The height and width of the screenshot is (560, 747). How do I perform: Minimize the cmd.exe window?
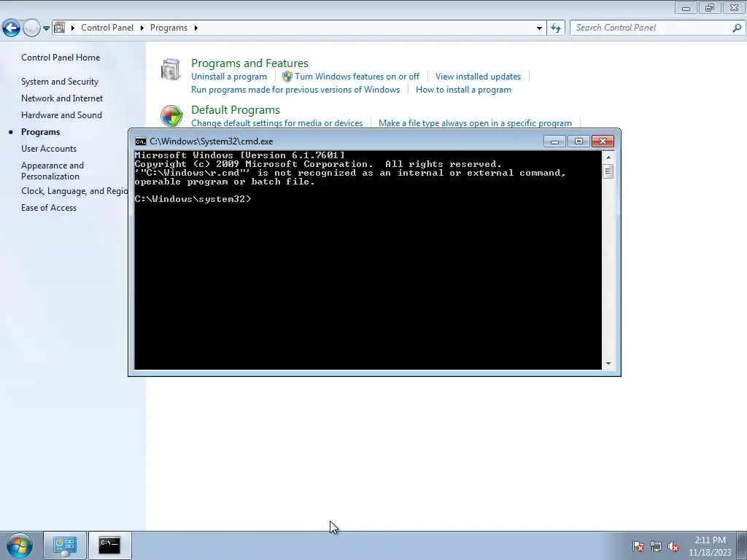tap(554, 141)
